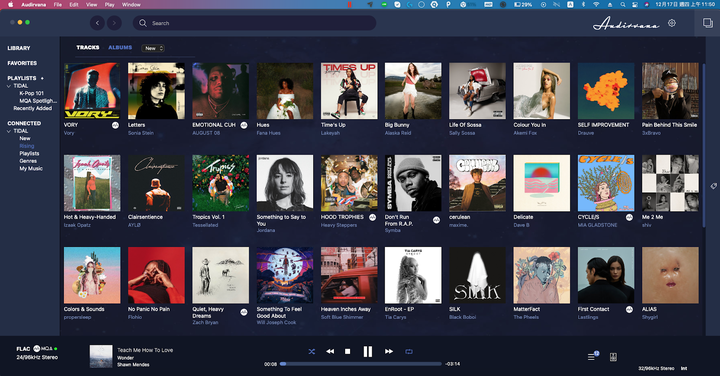Open the MQA Spotlight playlist
Screen dimensions: 720x376
pos(38,101)
